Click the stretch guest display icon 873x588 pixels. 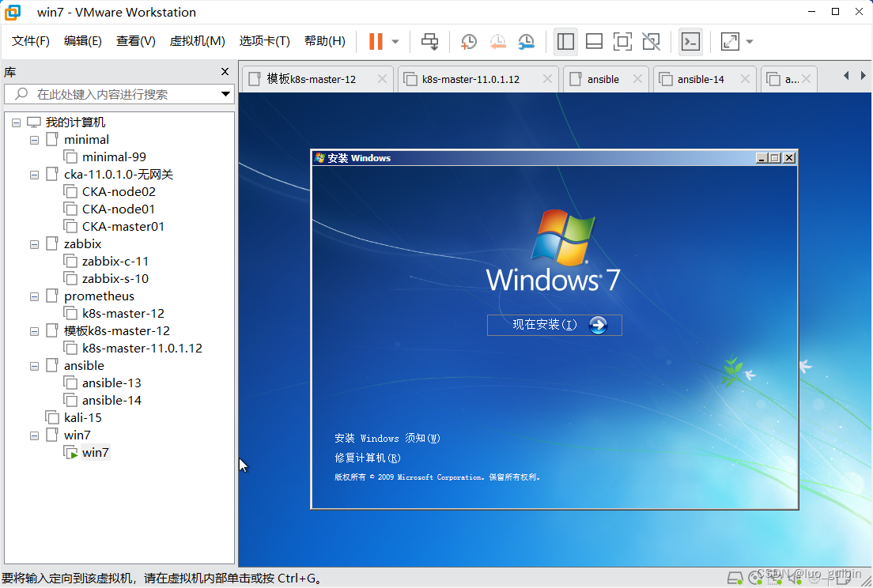pos(730,41)
